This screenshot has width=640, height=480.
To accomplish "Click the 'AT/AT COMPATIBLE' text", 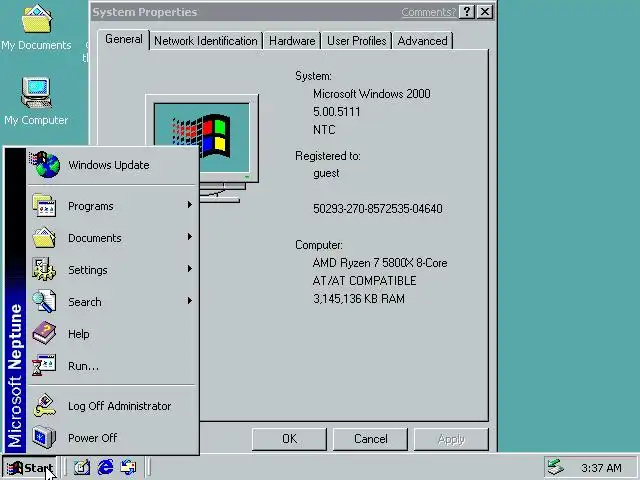I will [364, 281].
